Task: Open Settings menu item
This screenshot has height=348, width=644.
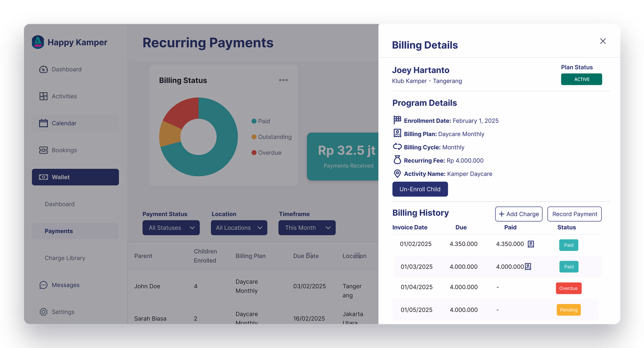Action: tap(75, 312)
